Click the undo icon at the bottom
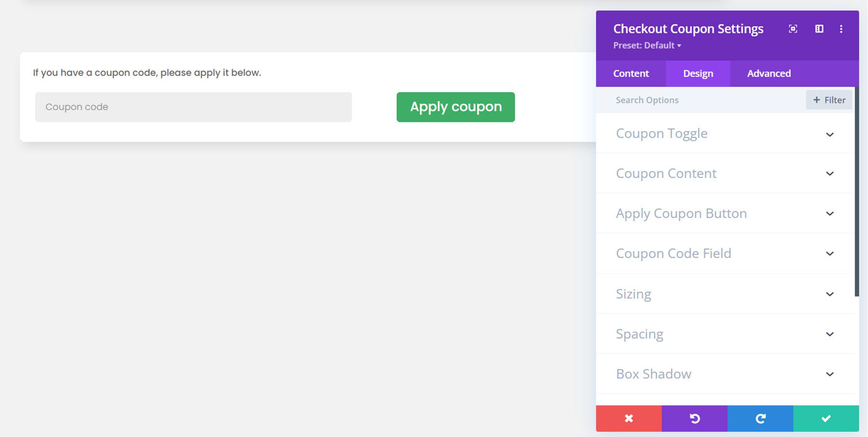868x437 pixels. [x=694, y=418]
